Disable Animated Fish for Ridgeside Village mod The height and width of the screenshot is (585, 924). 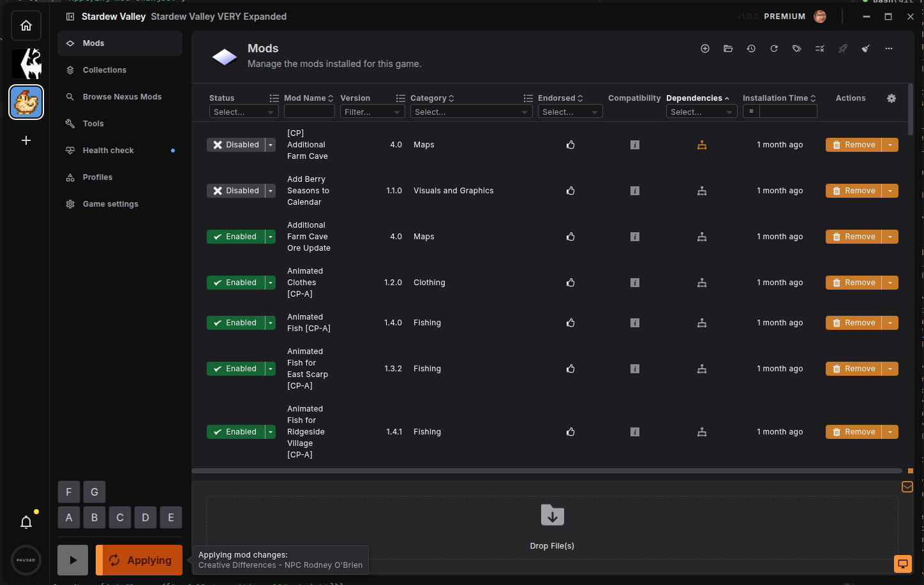point(235,432)
